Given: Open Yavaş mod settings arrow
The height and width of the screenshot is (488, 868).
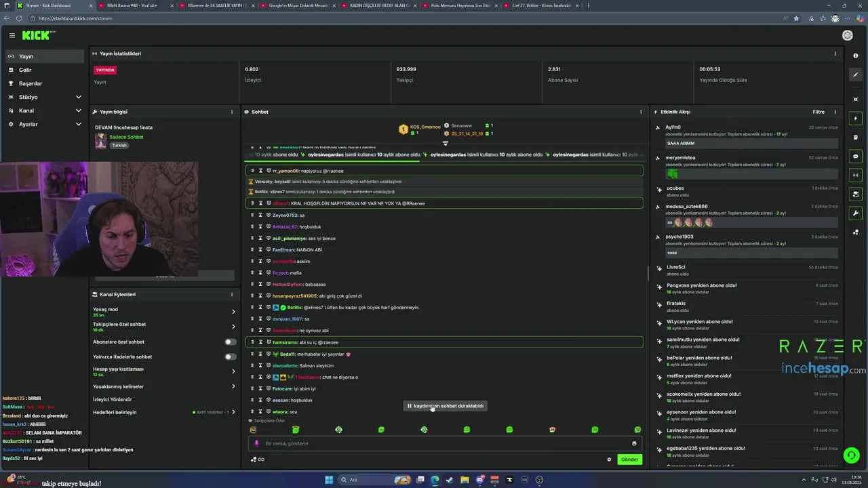Looking at the screenshot, I should [x=233, y=312].
